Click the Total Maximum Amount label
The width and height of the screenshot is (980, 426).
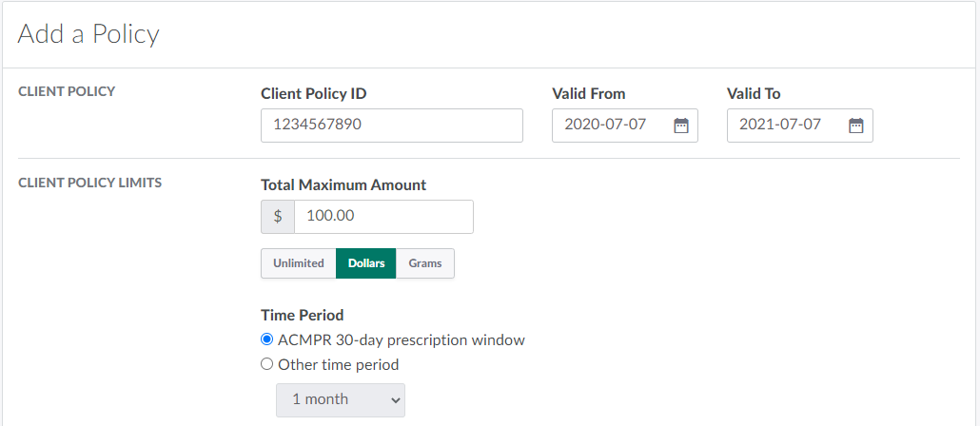pyautogui.click(x=343, y=184)
